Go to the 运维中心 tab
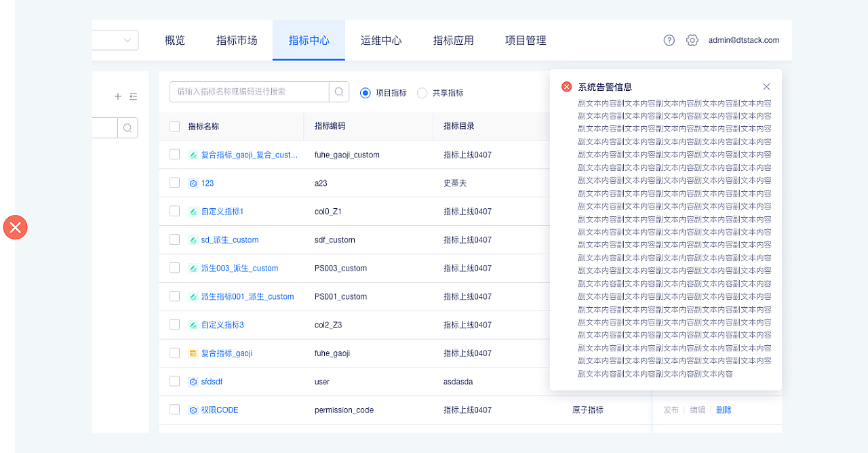This screenshot has height=453, width=868. pos(381,40)
